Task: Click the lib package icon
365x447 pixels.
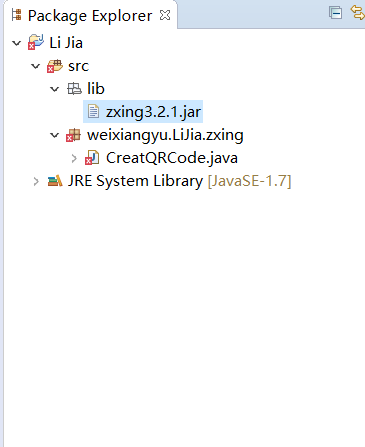Action: tap(74, 89)
